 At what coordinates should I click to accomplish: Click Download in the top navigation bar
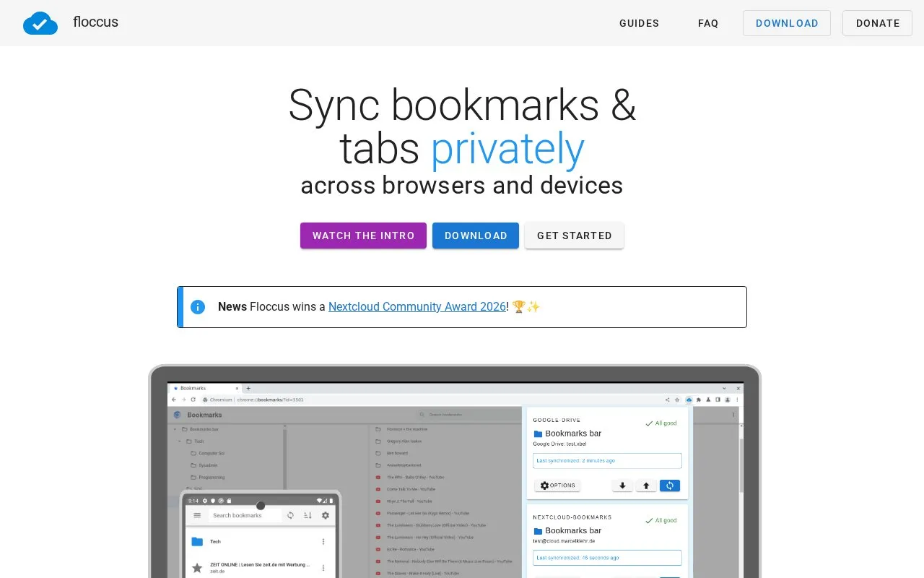(x=787, y=23)
